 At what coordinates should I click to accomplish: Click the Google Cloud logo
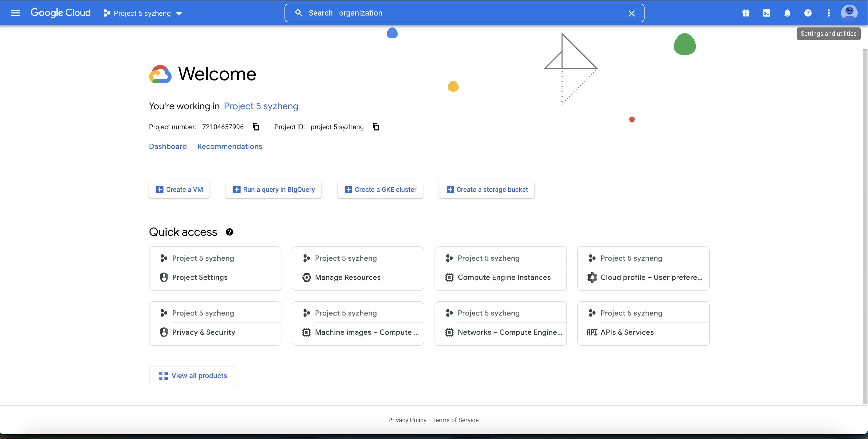coord(61,13)
